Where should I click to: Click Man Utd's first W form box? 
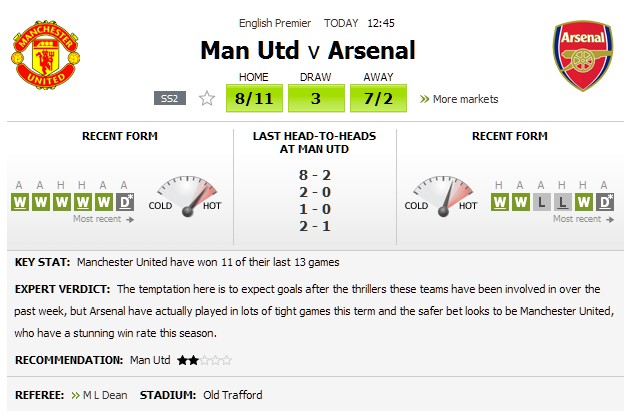[x=20, y=202]
